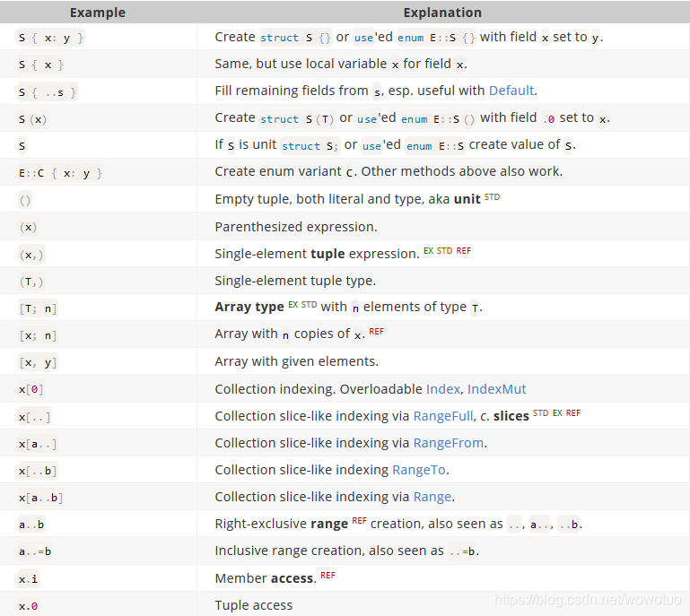Click 'Tuple access' explanation text
The height and width of the screenshot is (616, 690).
pos(253,605)
